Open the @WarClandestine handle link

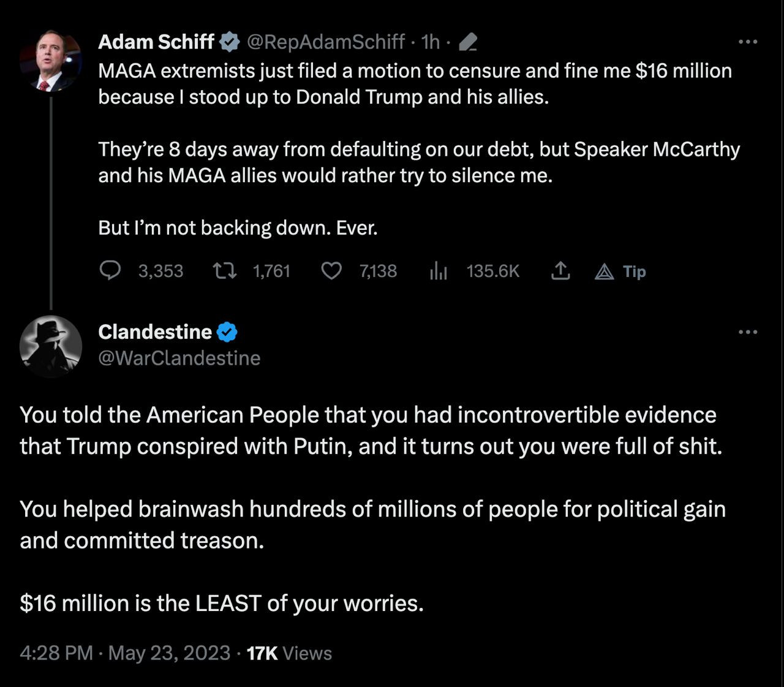coord(179,358)
